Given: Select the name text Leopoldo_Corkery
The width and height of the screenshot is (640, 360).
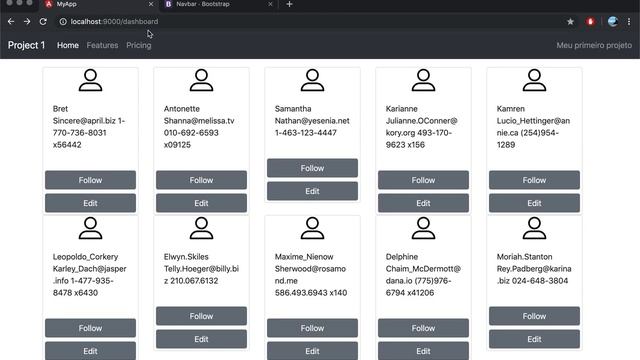Looking at the screenshot, I should point(85,257).
